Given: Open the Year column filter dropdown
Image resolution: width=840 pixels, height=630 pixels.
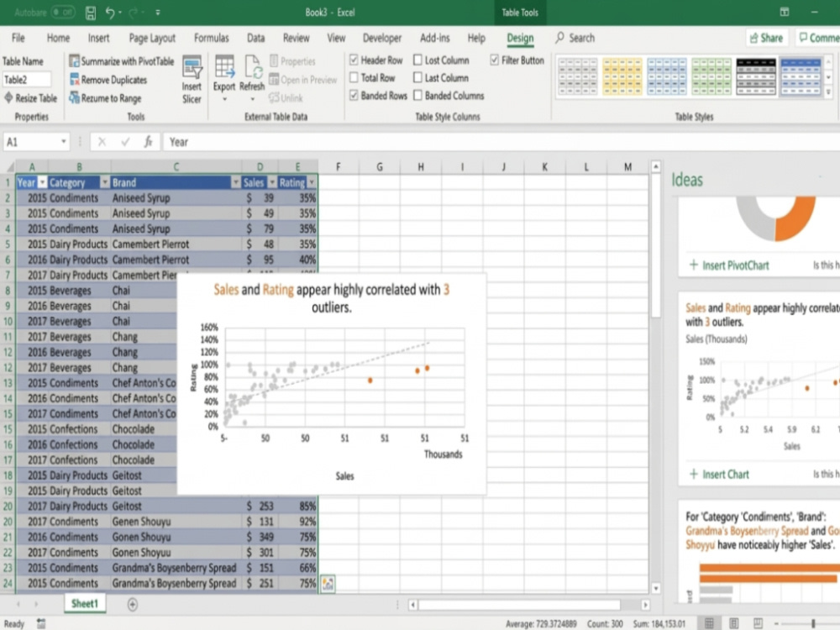Looking at the screenshot, I should click(x=42, y=182).
